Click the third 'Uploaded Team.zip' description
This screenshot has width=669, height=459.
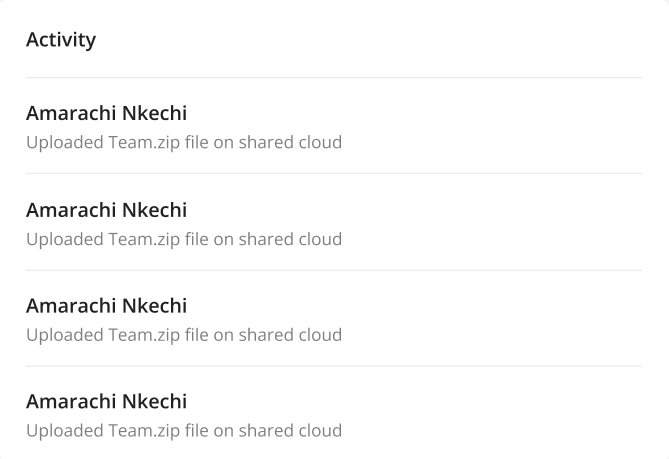pos(184,335)
